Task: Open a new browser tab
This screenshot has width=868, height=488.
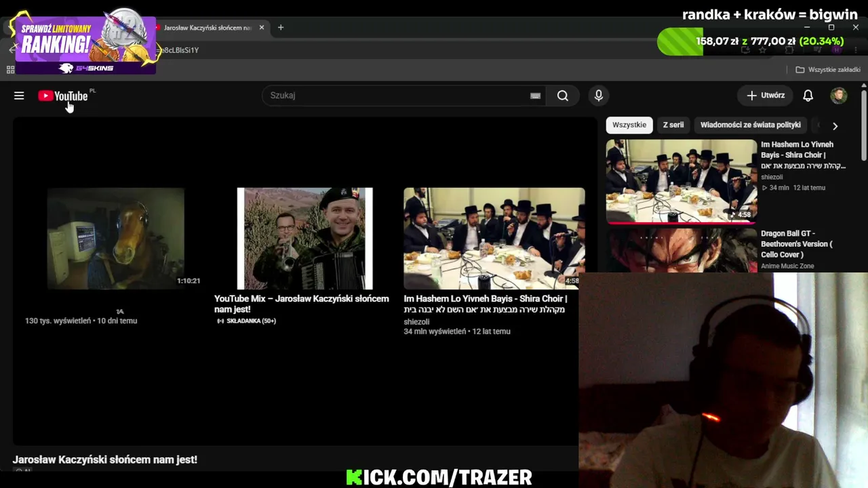Action: [281, 28]
